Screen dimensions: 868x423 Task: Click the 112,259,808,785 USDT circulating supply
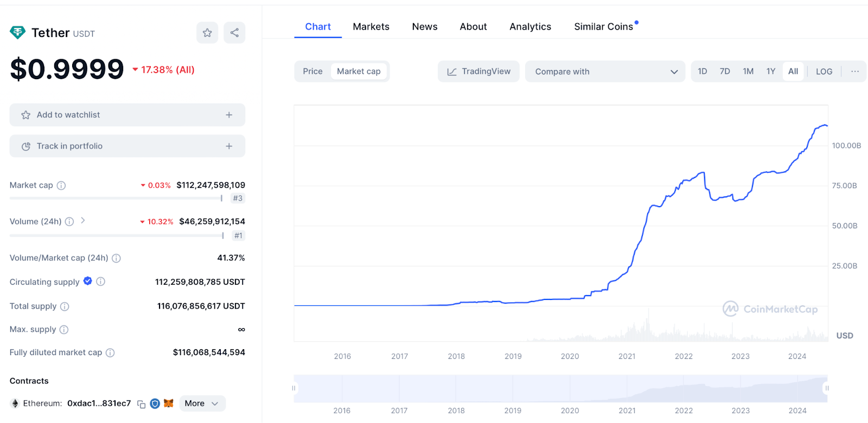coord(200,282)
